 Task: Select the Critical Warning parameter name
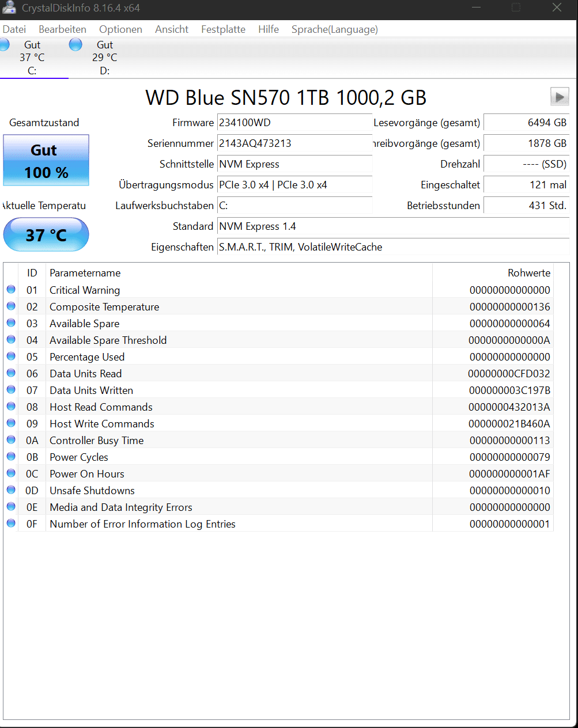(x=85, y=290)
